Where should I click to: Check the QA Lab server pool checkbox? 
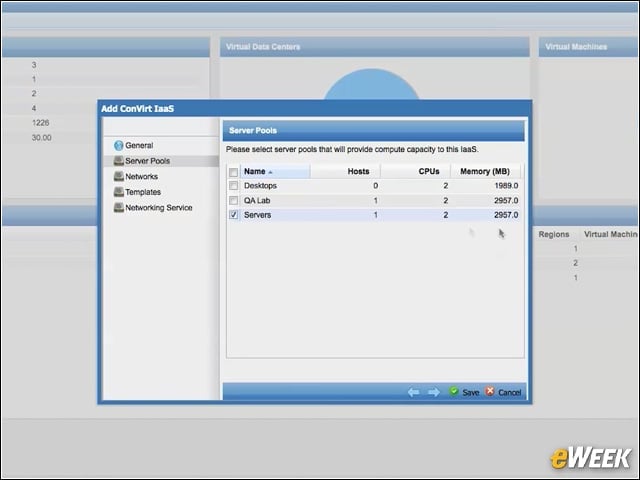(x=233, y=200)
